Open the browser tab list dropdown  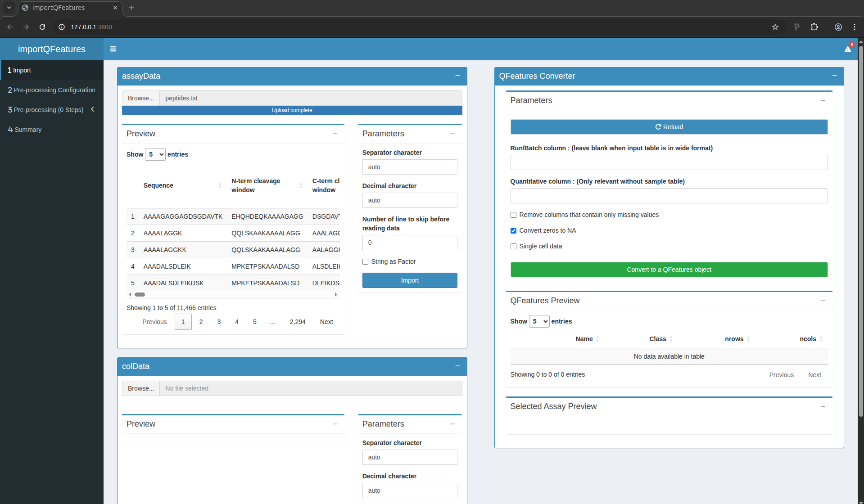tap(9, 8)
